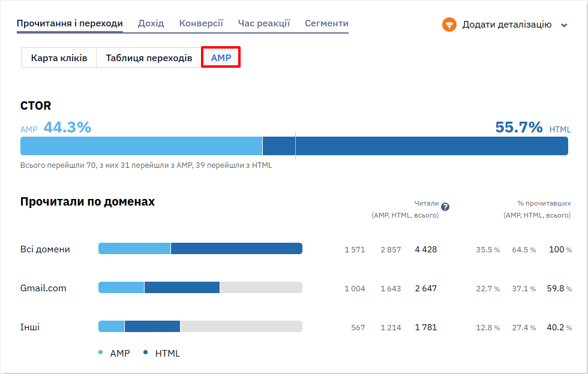Select the AMP view button
The height and width of the screenshot is (374, 588).
pos(221,58)
